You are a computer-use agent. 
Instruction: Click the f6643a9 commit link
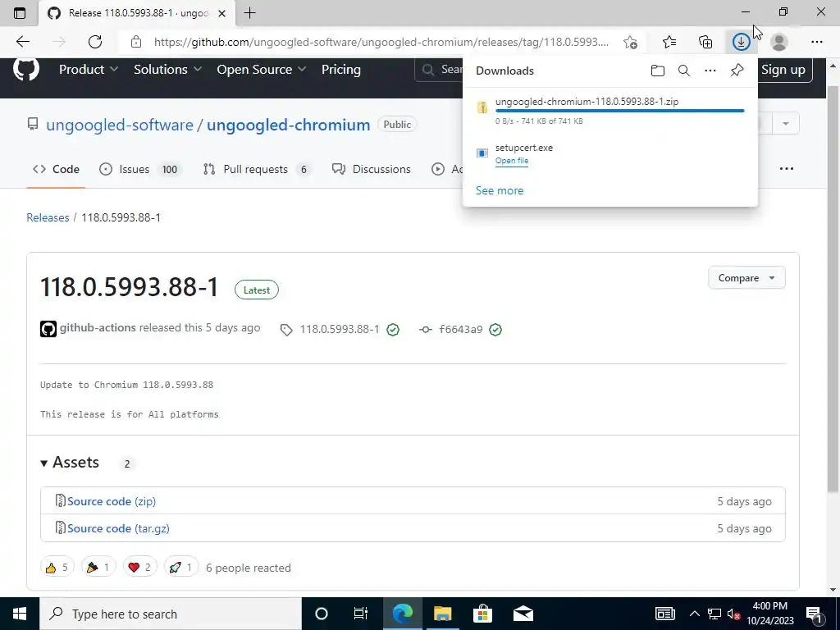[x=461, y=330]
